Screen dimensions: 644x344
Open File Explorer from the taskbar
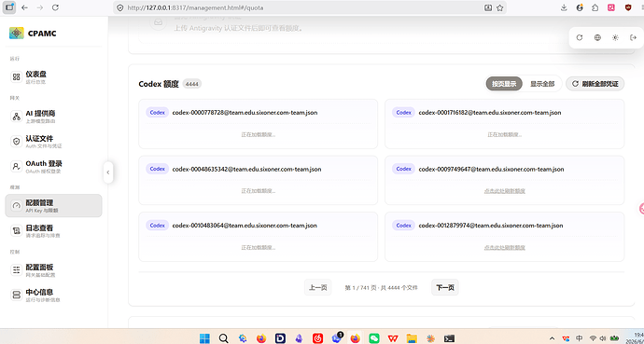412,338
